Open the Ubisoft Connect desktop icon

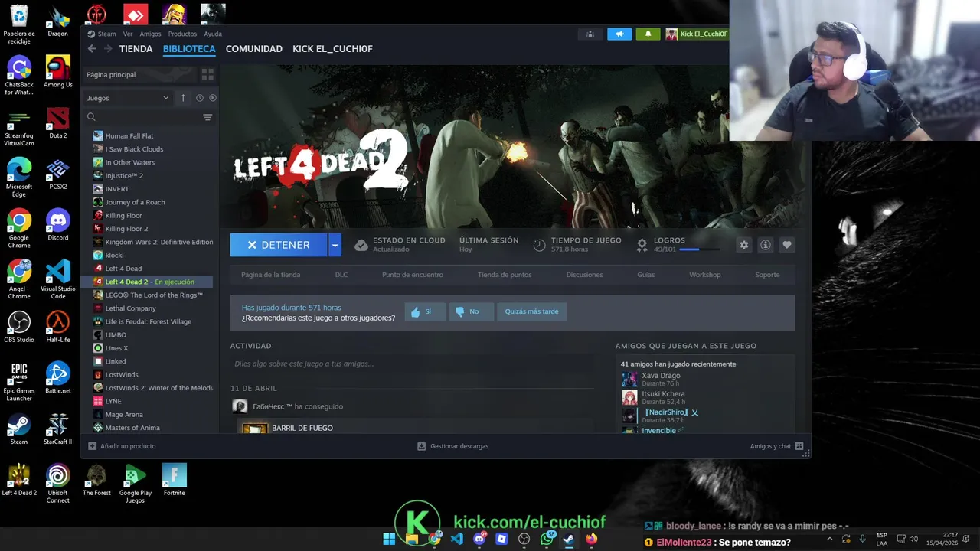pyautogui.click(x=57, y=484)
